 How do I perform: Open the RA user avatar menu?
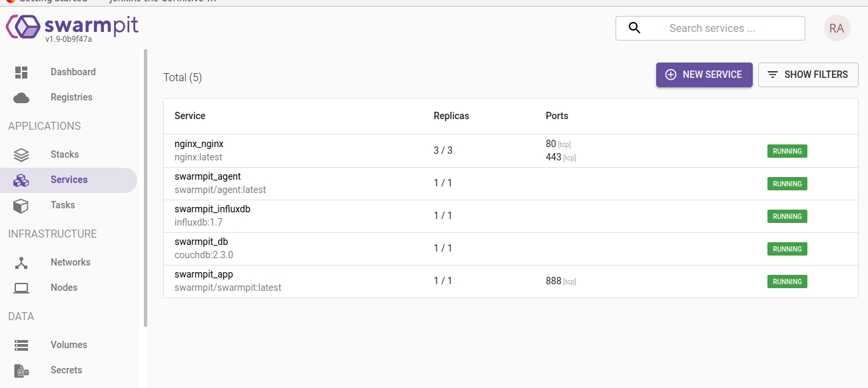tap(837, 28)
